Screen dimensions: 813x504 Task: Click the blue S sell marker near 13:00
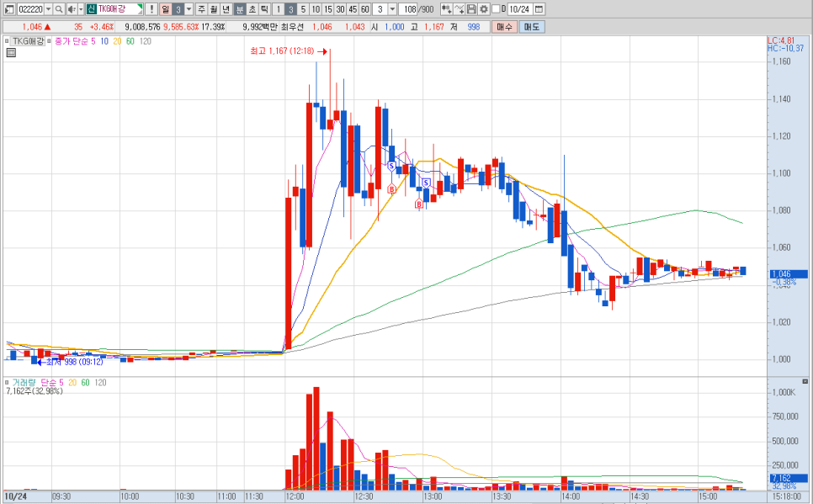pyautogui.click(x=426, y=183)
